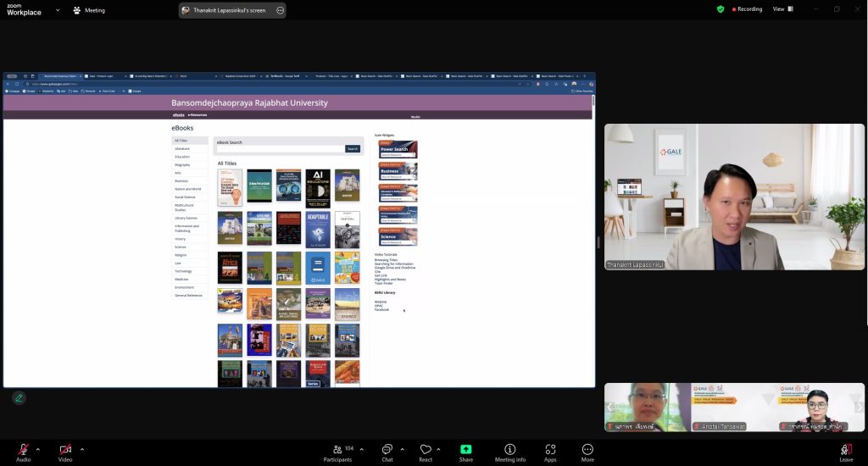Open the AI for Educators book cover

(318, 189)
